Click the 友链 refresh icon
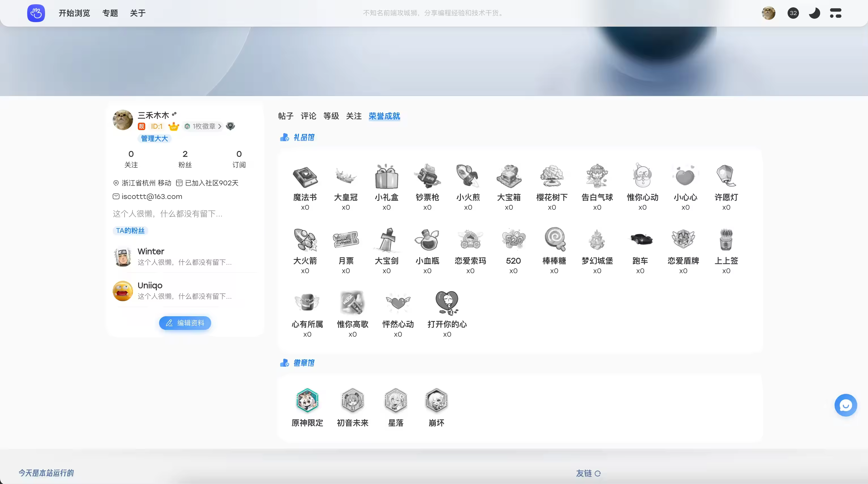The height and width of the screenshot is (484, 868). (x=598, y=474)
